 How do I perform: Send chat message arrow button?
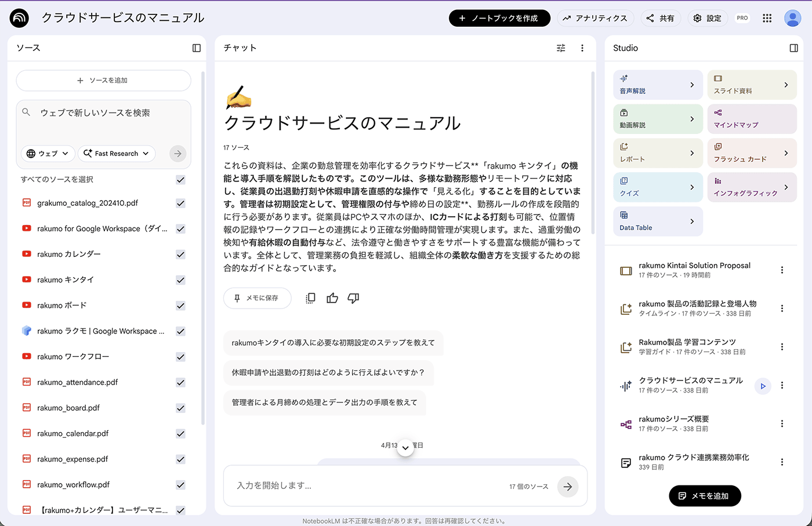(x=568, y=487)
